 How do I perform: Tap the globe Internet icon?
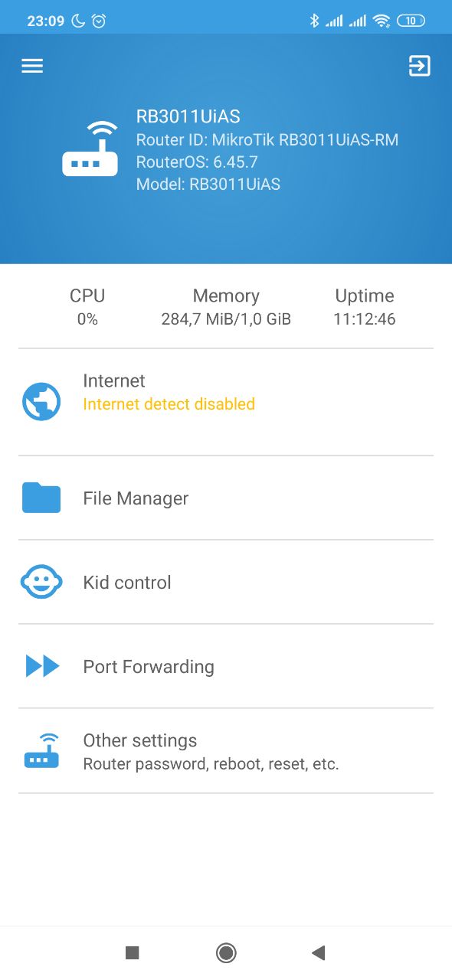[41, 402]
